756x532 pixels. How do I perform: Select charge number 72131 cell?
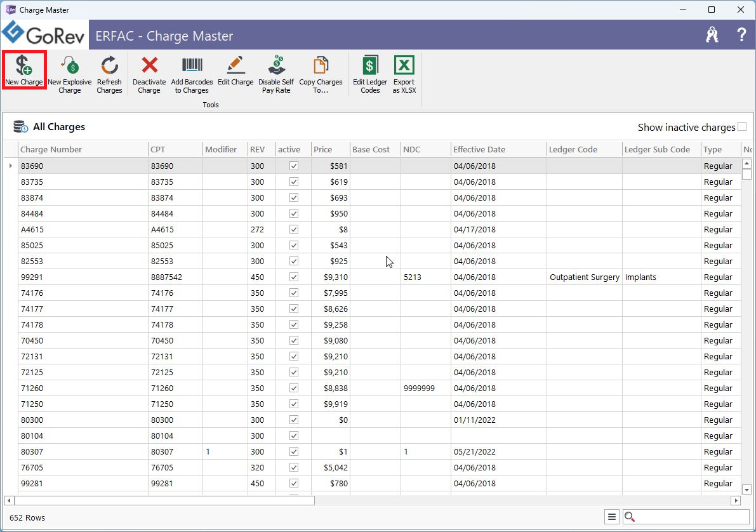[83, 356]
